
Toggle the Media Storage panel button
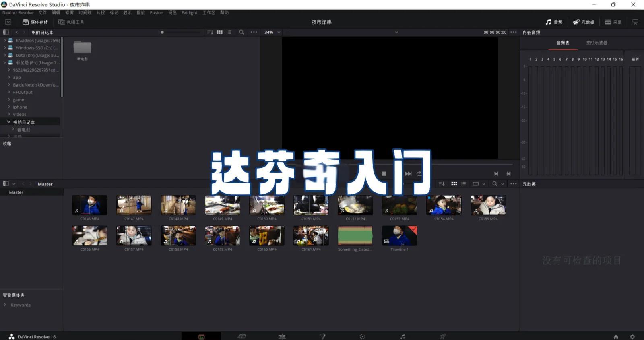coord(35,22)
